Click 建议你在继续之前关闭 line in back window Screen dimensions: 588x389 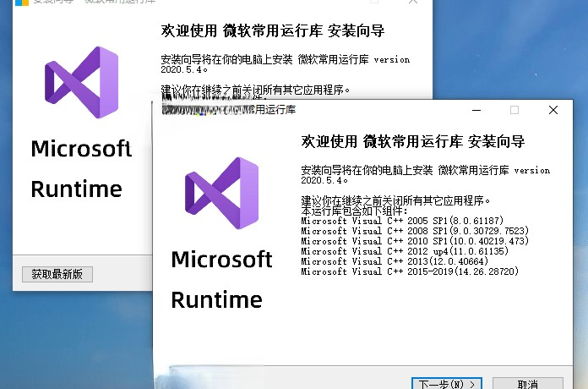point(255,90)
